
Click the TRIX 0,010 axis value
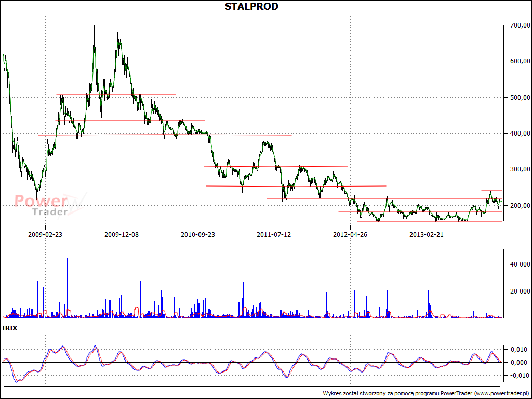[x=519, y=350]
